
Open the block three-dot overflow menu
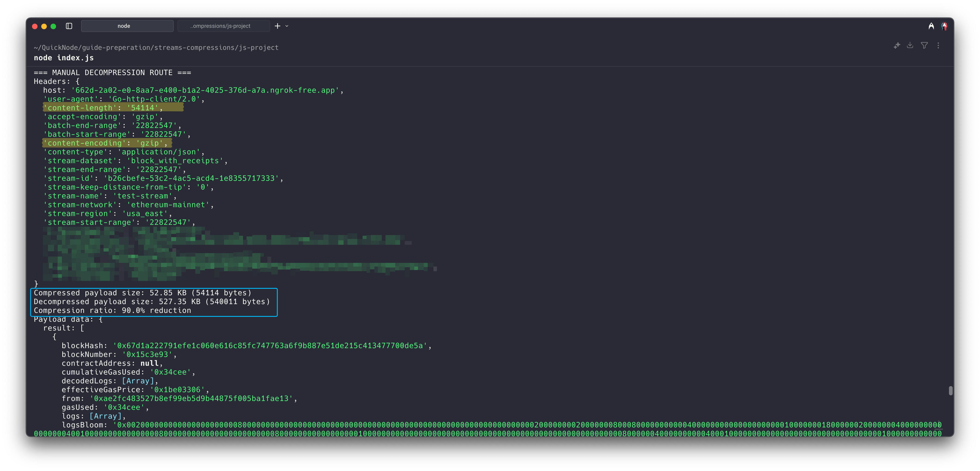[x=938, y=45]
